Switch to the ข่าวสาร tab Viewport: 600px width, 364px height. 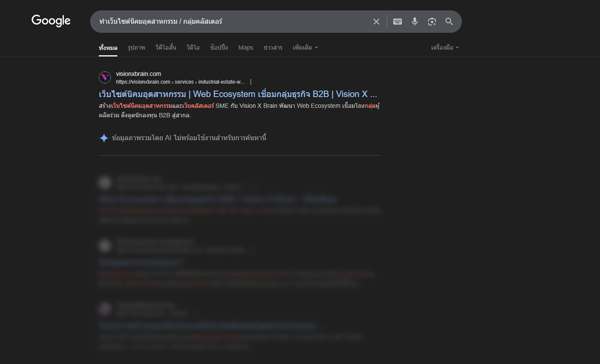coord(273,48)
